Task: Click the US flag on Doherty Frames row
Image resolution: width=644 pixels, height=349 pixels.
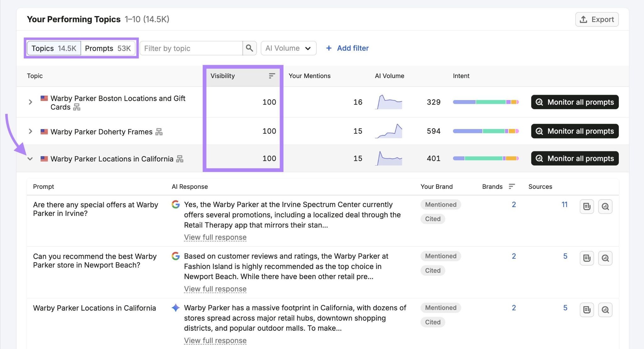Action: click(44, 132)
